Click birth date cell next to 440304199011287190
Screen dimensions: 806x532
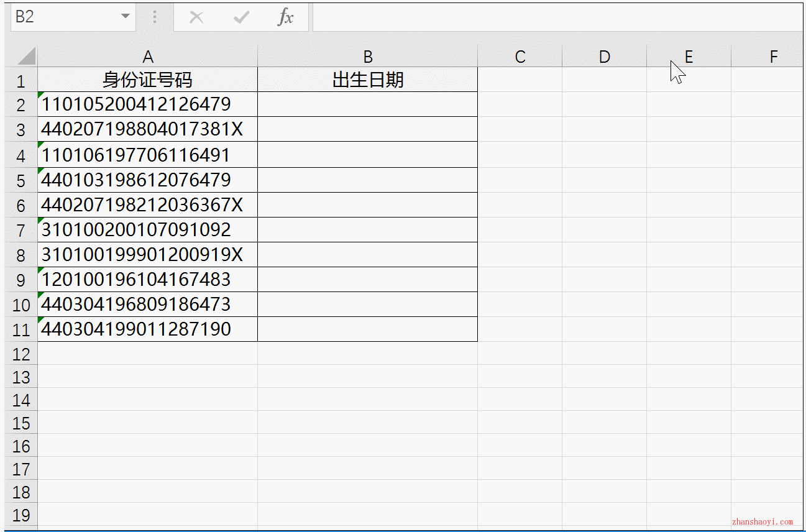(x=368, y=329)
